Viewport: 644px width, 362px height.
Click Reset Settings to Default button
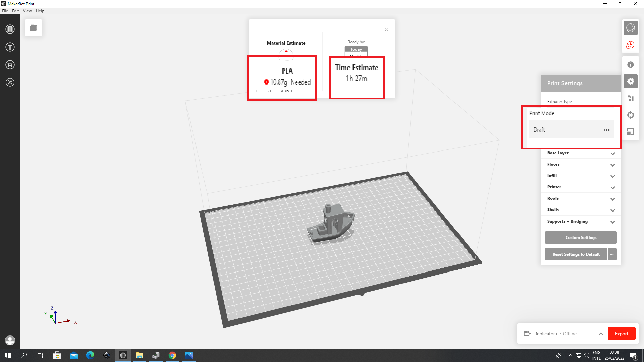pyautogui.click(x=576, y=254)
